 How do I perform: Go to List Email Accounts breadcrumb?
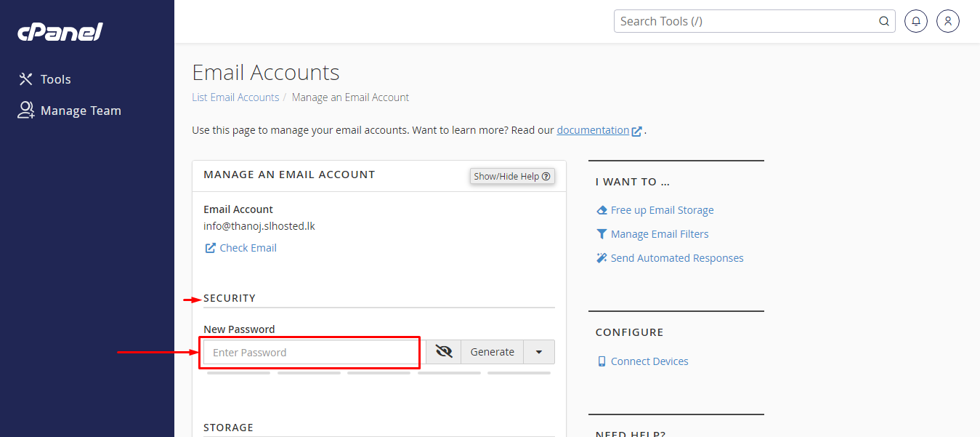click(x=235, y=97)
